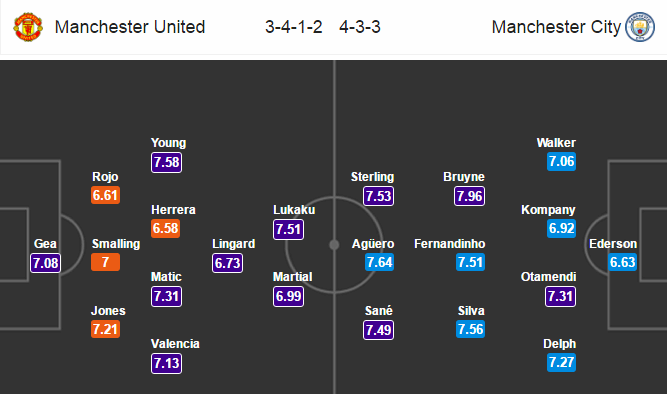The image size is (667, 394).
Task: Click Agüero's 7.64 blue rating badge
Action: pyautogui.click(x=379, y=262)
